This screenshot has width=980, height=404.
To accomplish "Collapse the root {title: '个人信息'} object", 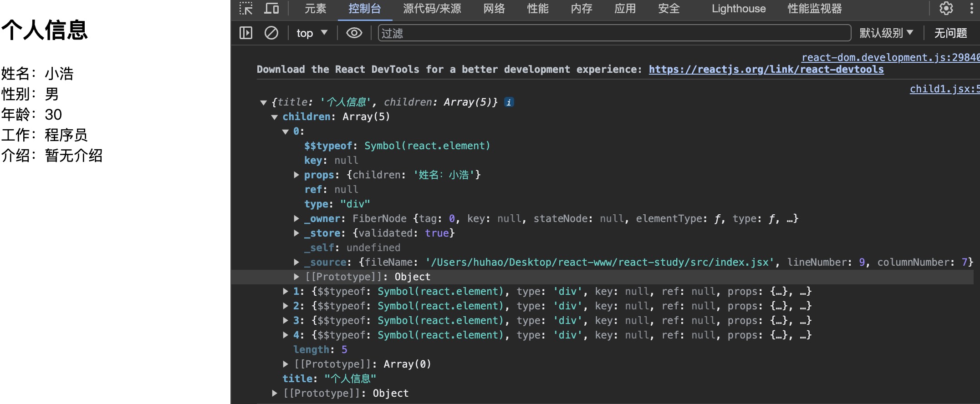I will pyautogui.click(x=263, y=102).
